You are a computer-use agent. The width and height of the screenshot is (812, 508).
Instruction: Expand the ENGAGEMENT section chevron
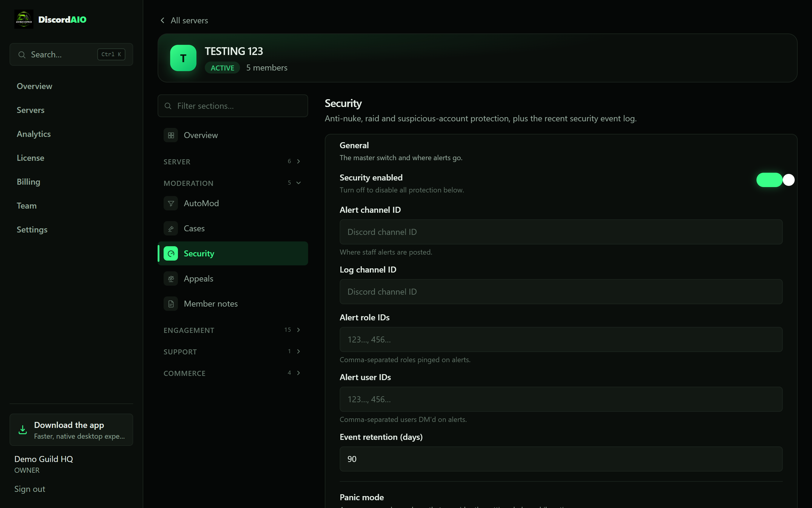298,330
